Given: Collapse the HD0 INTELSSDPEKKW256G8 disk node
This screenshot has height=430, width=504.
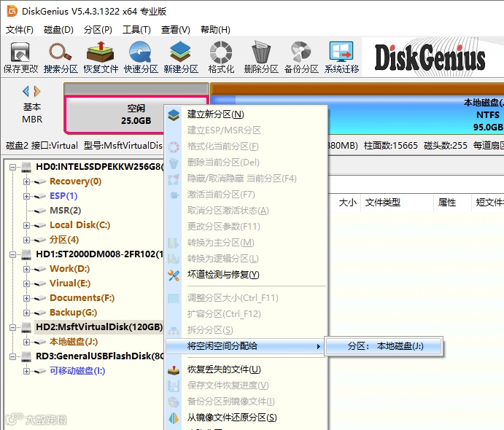Looking at the screenshot, I should [x=13, y=167].
